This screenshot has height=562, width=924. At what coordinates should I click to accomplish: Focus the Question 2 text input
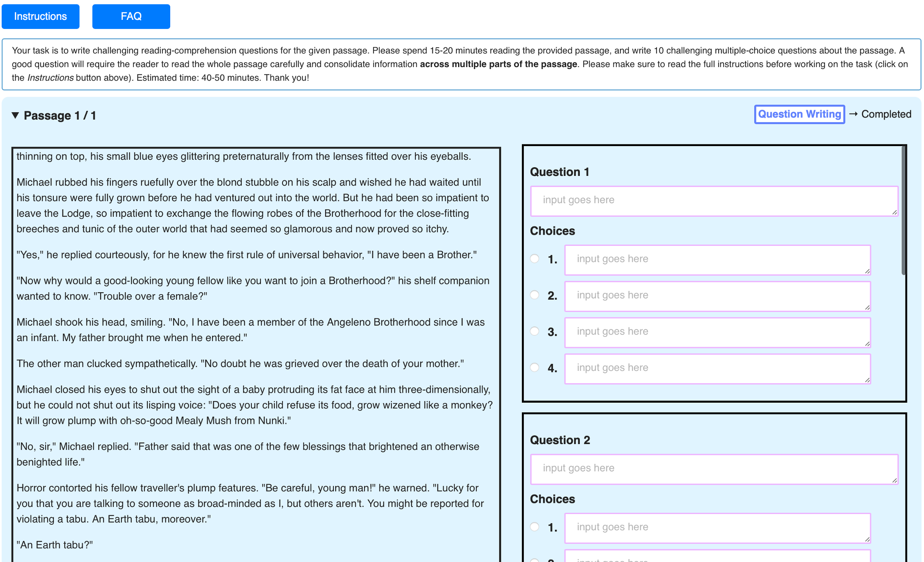tap(713, 469)
